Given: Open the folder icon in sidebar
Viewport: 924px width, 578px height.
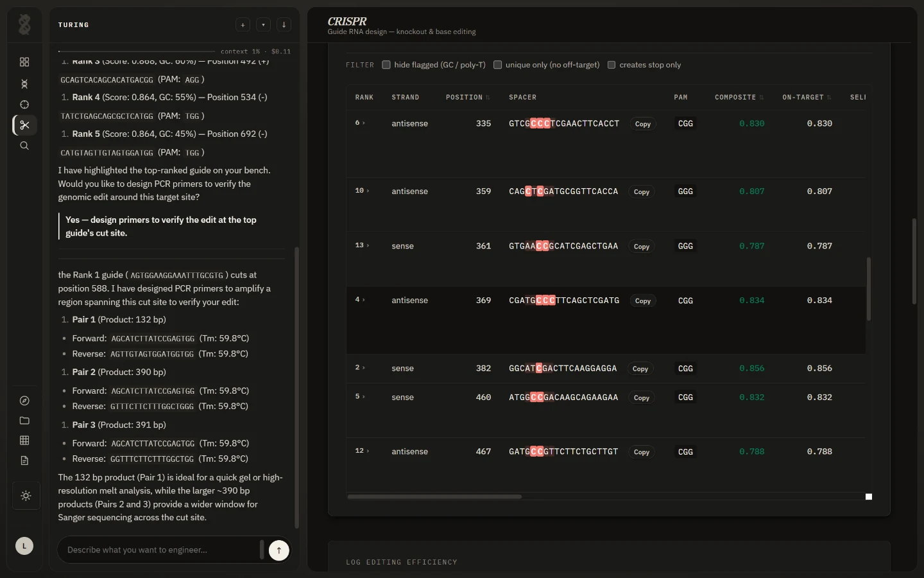Looking at the screenshot, I should (24, 421).
